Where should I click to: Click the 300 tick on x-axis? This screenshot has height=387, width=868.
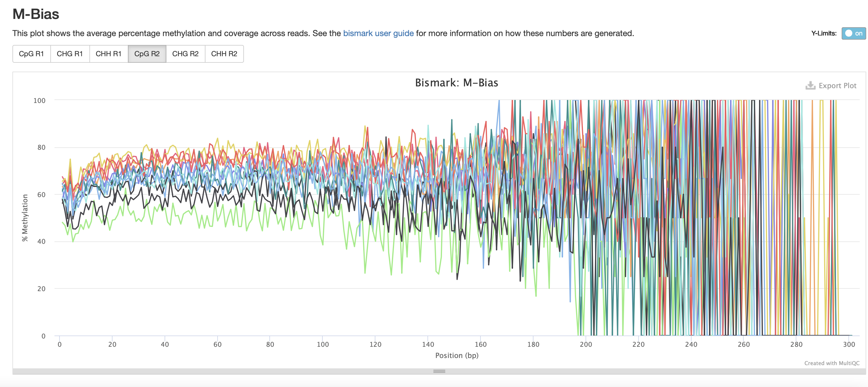848,344
